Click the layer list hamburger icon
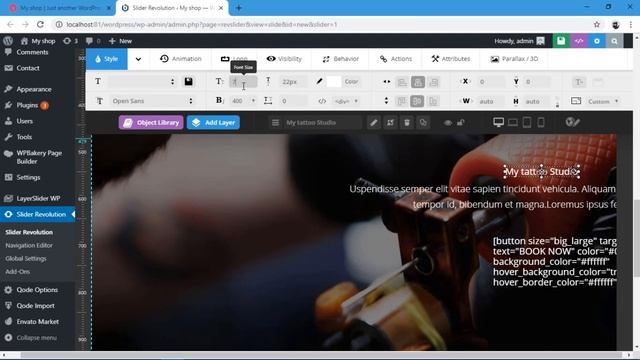640x360 pixels. (x=276, y=122)
